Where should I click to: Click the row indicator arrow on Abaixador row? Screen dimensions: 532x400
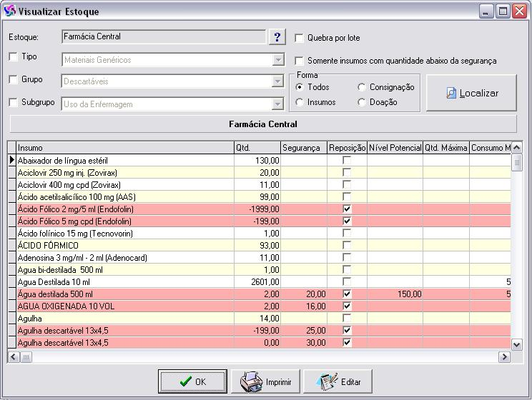tap(12, 160)
